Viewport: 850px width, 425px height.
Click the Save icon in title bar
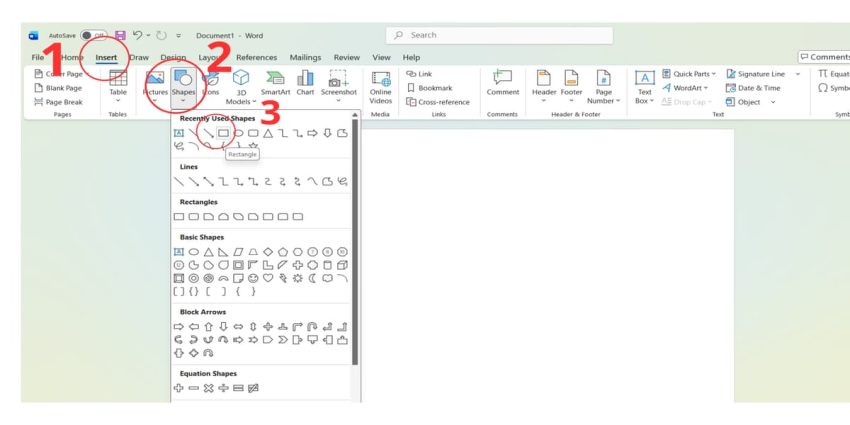click(x=121, y=35)
